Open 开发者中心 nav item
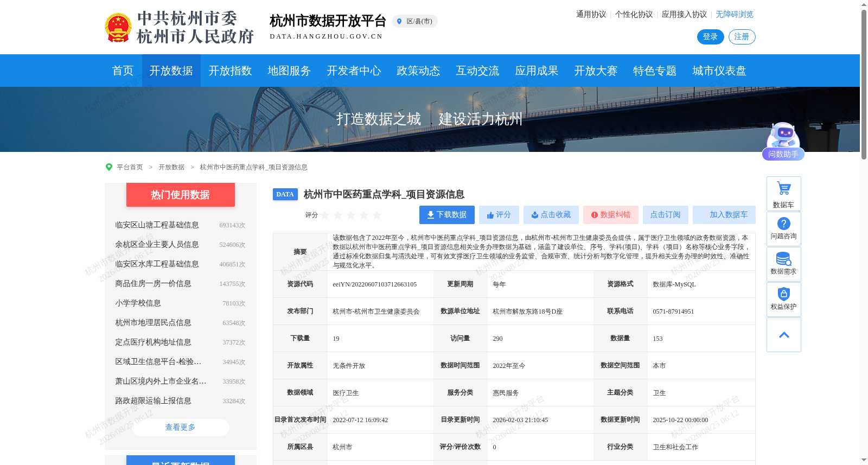Image resolution: width=868 pixels, height=465 pixels. pos(354,71)
